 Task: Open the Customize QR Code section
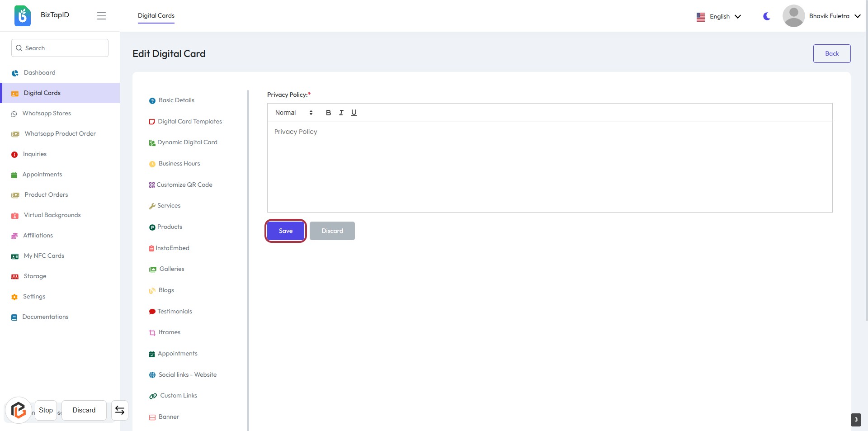tap(184, 185)
